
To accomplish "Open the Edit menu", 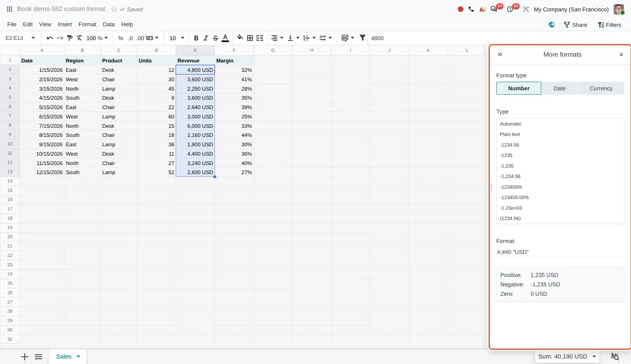I will (x=28, y=24).
